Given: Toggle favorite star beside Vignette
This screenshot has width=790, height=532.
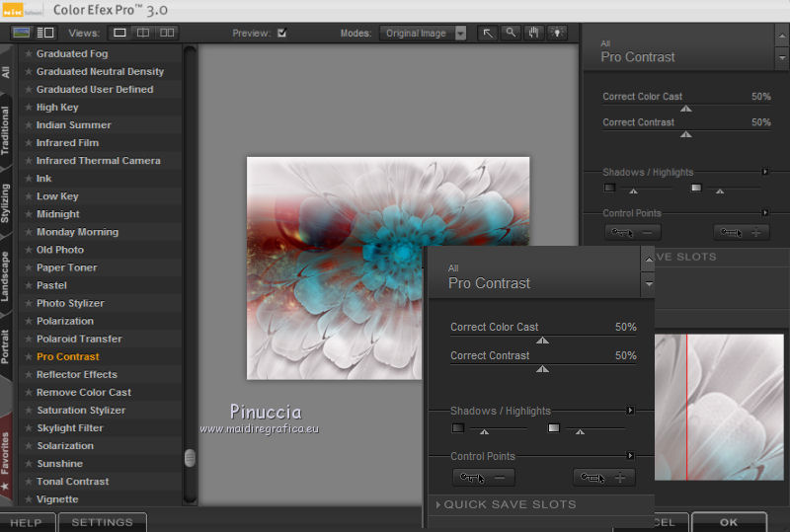Looking at the screenshot, I should pos(29,499).
